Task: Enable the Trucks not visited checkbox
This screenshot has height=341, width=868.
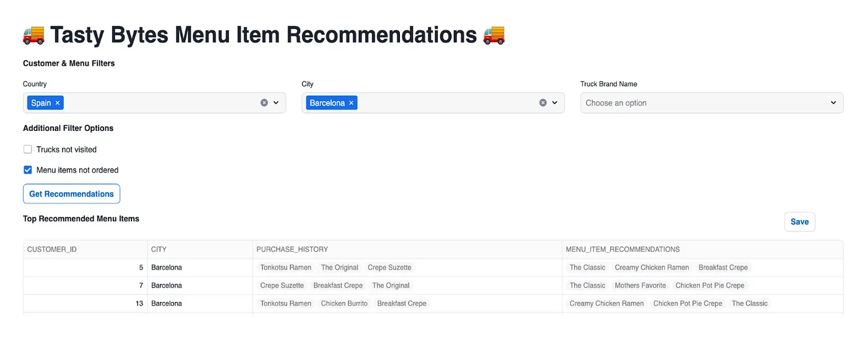Action: pos(28,149)
